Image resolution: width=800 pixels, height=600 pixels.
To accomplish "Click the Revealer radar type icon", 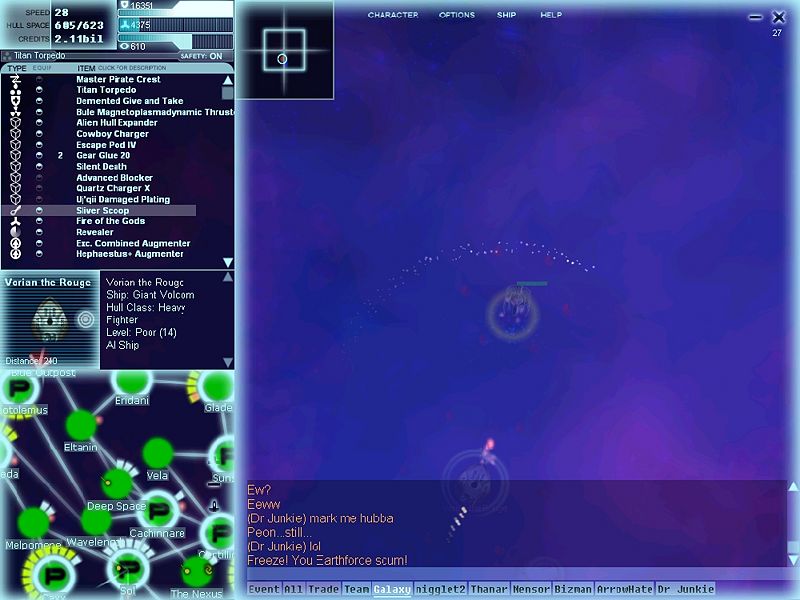I will [x=15, y=233].
